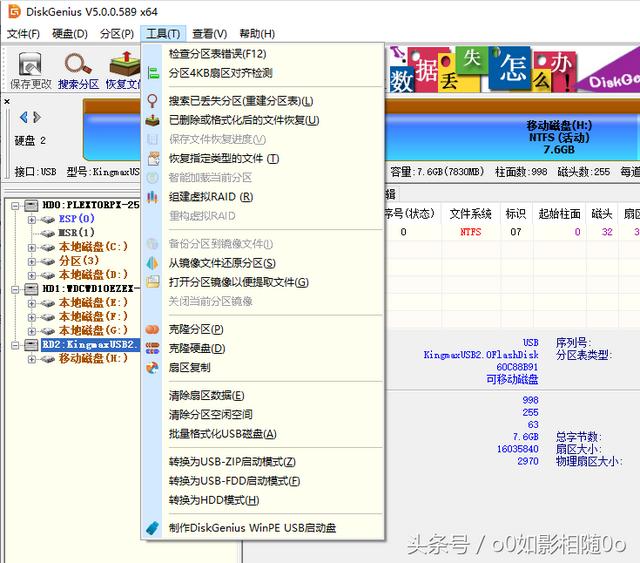
Task: Select HD2:KingmaxUSB2 in the disk tree
Action: (x=89, y=345)
